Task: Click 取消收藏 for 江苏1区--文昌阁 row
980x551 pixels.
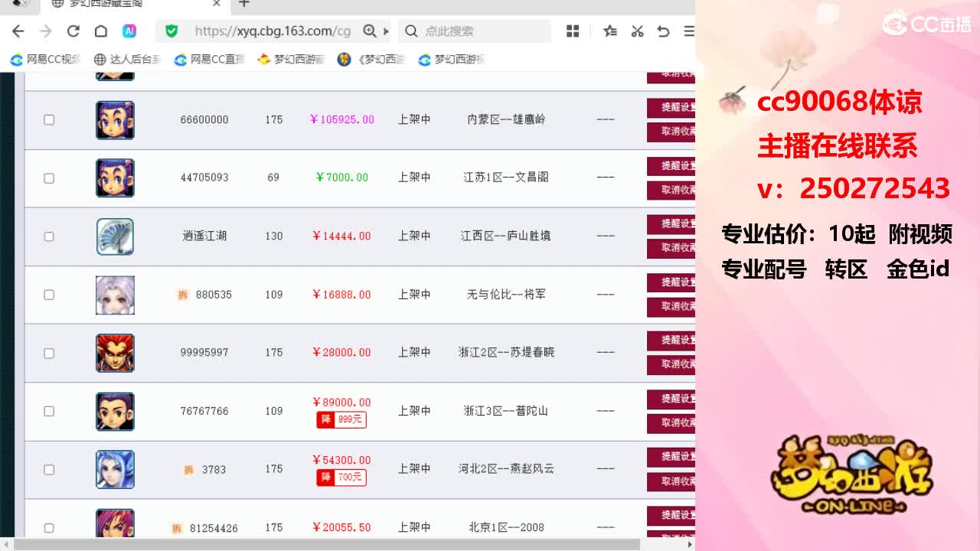Action: (x=671, y=191)
